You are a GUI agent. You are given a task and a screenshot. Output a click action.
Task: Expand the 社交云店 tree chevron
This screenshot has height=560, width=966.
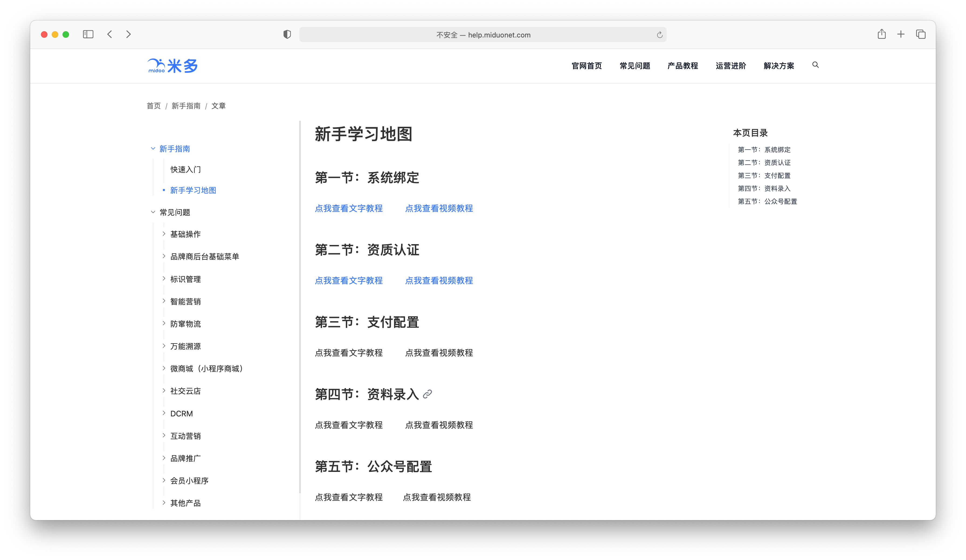point(164,390)
